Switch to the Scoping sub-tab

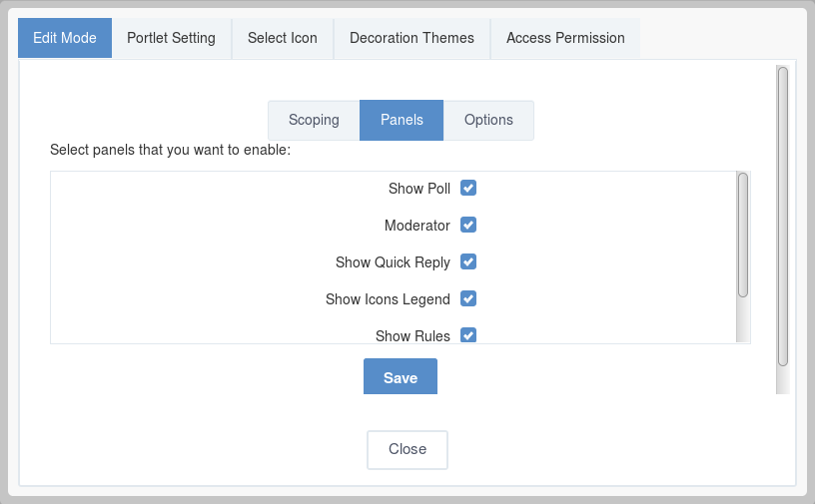[314, 120]
